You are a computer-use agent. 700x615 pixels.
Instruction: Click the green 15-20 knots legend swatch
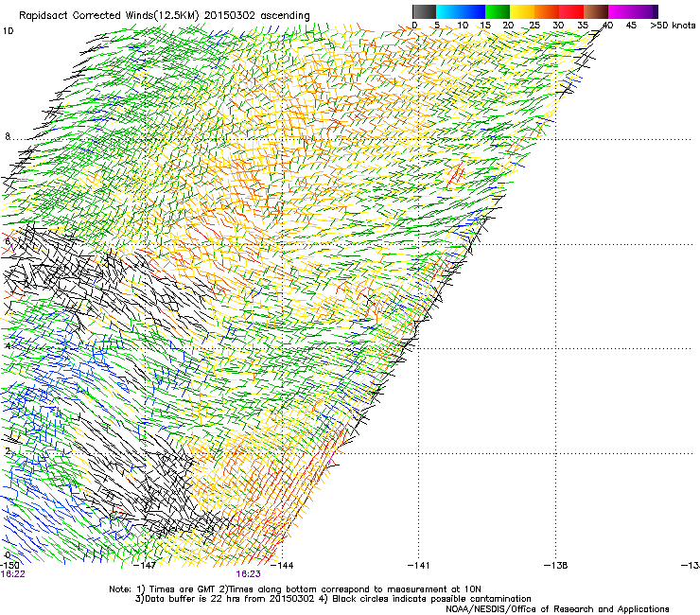pos(498,11)
